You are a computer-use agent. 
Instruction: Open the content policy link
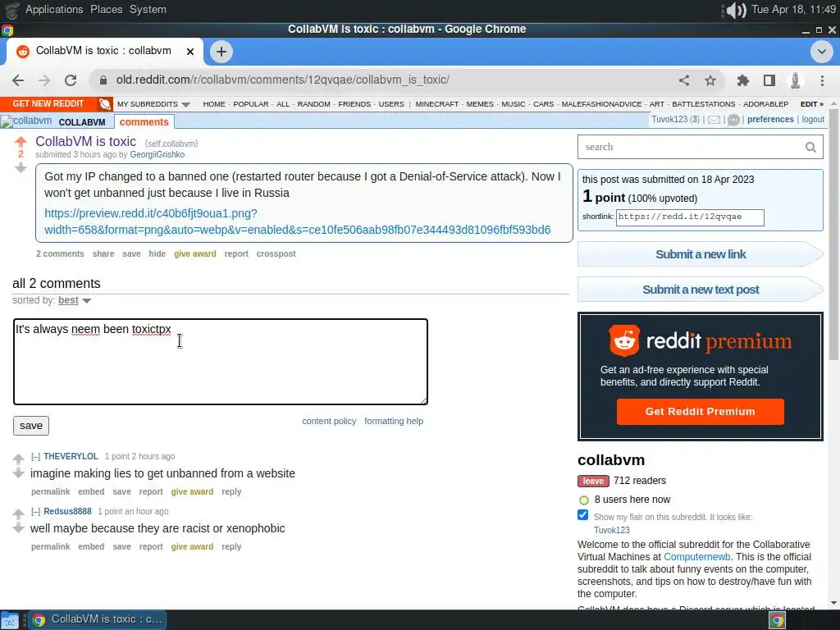coord(329,422)
